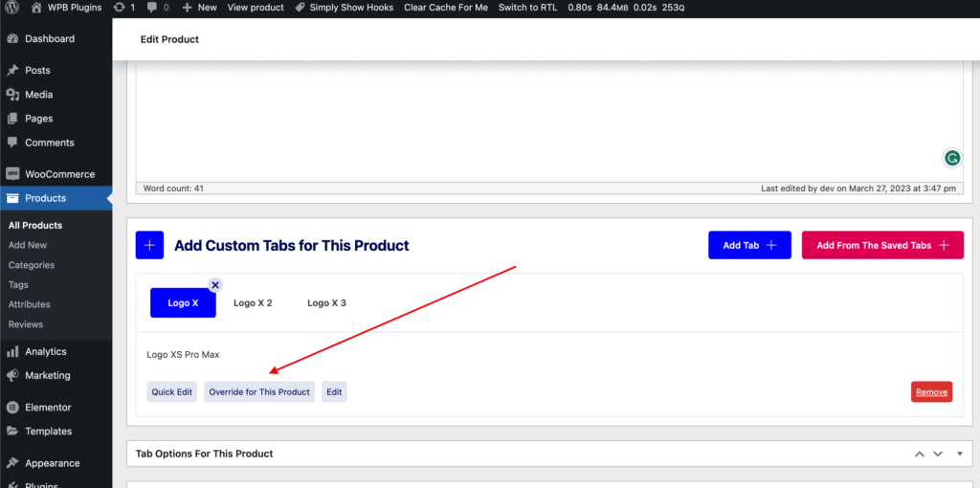Click Add New under Products

[x=28, y=245]
